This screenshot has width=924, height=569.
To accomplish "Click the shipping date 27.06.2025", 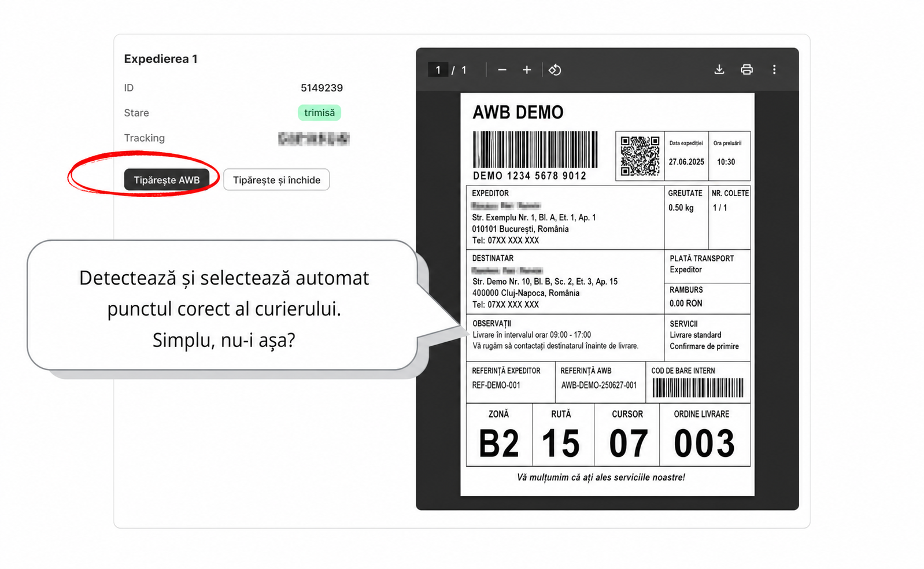I will 686,162.
